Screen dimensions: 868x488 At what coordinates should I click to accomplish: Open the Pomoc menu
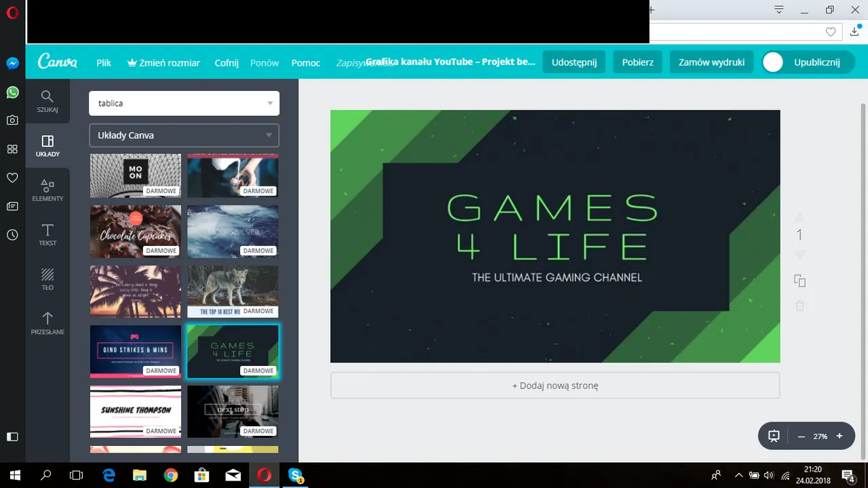[306, 62]
